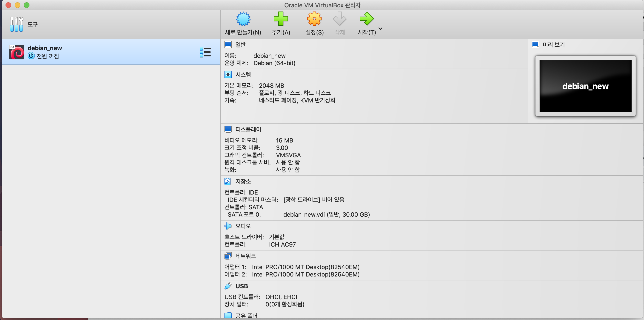Close the VirtualBox window with red button
The width and height of the screenshot is (644, 320).
pyautogui.click(x=8, y=5)
